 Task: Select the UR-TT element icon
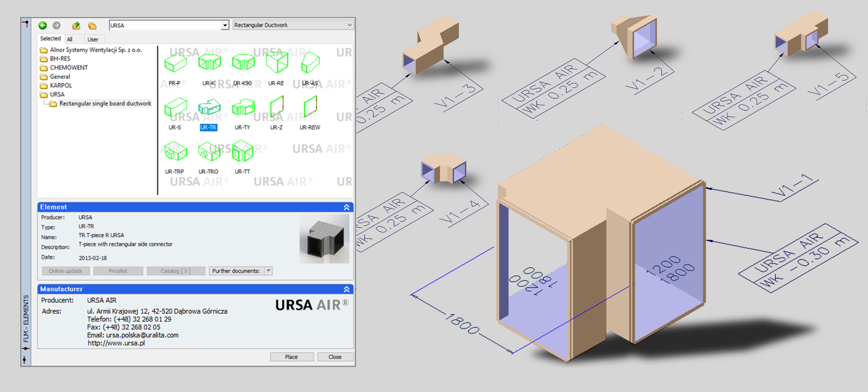pyautogui.click(x=243, y=151)
